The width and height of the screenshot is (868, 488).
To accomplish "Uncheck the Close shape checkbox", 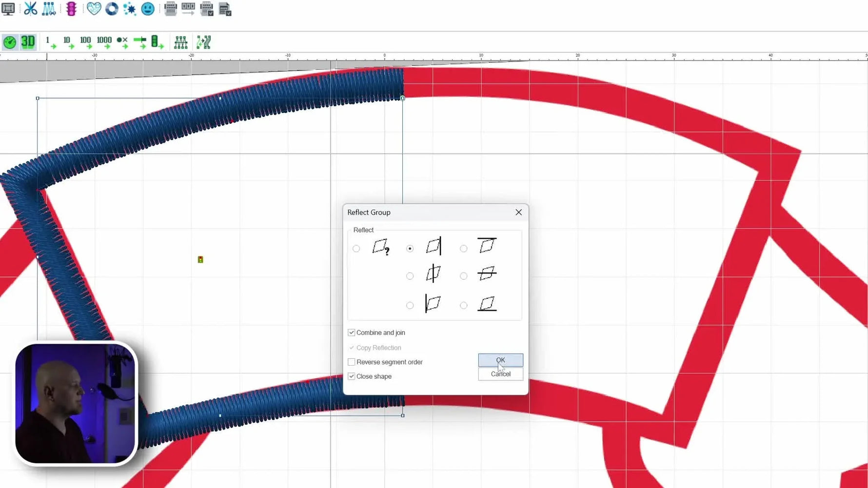I will pyautogui.click(x=352, y=376).
